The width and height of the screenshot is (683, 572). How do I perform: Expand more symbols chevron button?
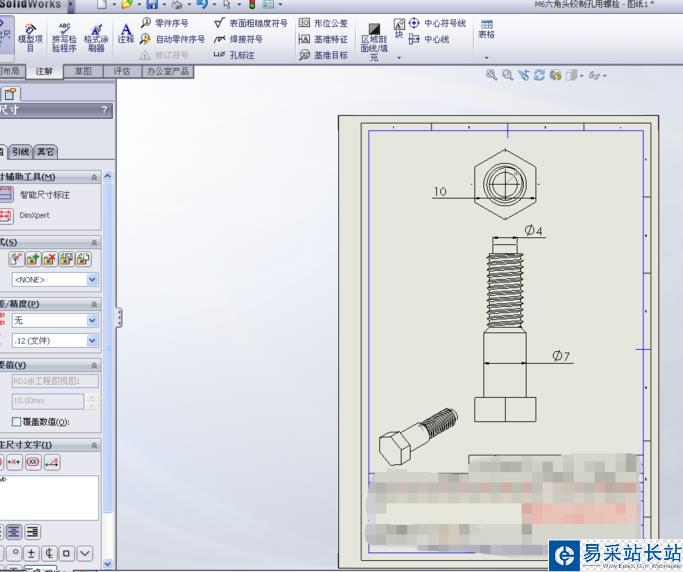point(85,554)
